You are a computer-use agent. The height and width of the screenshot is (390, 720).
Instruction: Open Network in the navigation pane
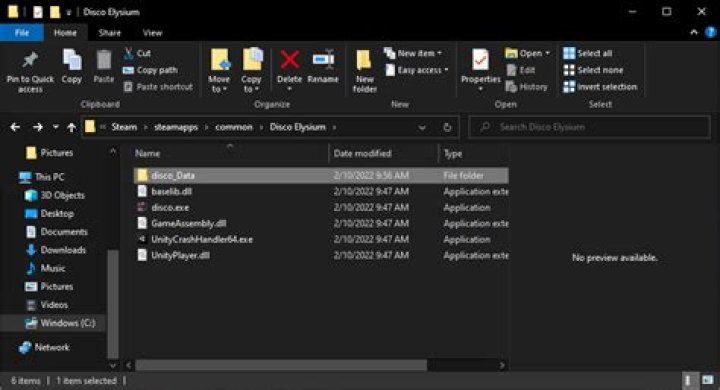tap(44, 347)
